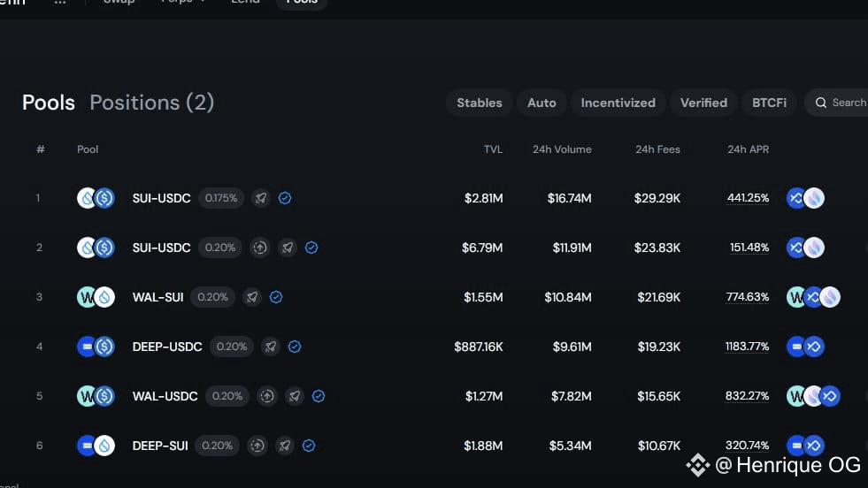Click verified badge on SUI-USDC 0.175% row
The image size is (868, 488).
(285, 198)
